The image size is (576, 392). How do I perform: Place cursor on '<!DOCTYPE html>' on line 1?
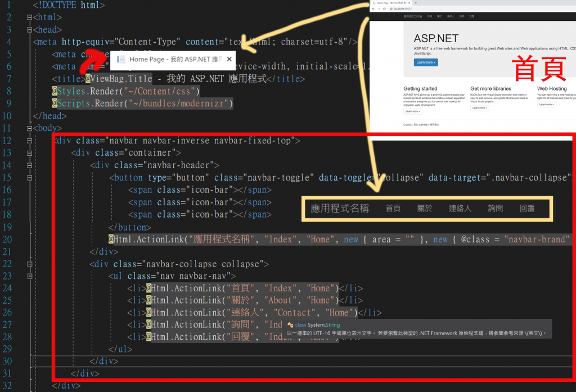coord(69,5)
